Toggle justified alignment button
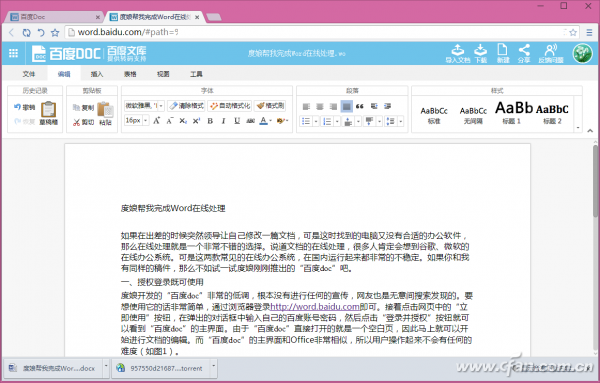The height and width of the screenshot is (383, 600). click(x=347, y=106)
